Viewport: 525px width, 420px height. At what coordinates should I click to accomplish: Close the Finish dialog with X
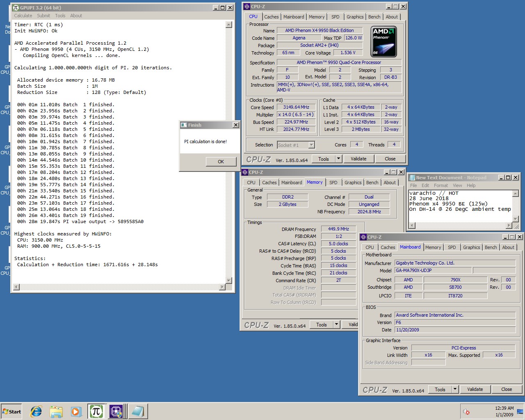coord(235,125)
